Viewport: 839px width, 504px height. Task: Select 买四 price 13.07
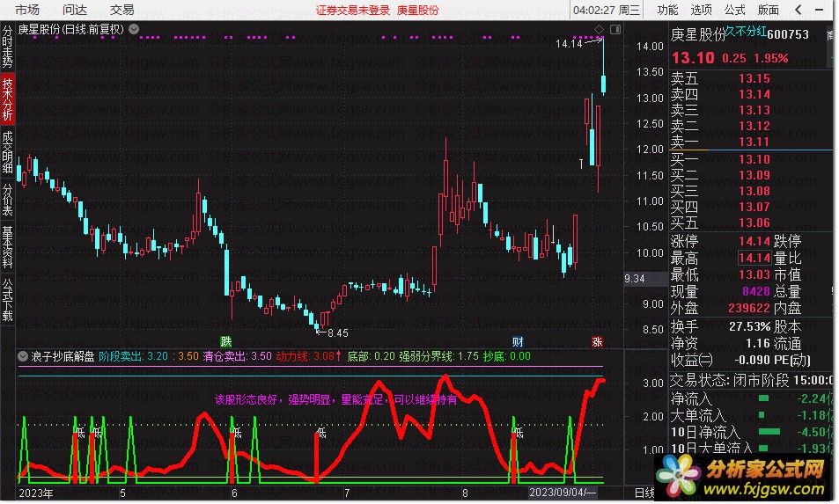tap(754, 207)
